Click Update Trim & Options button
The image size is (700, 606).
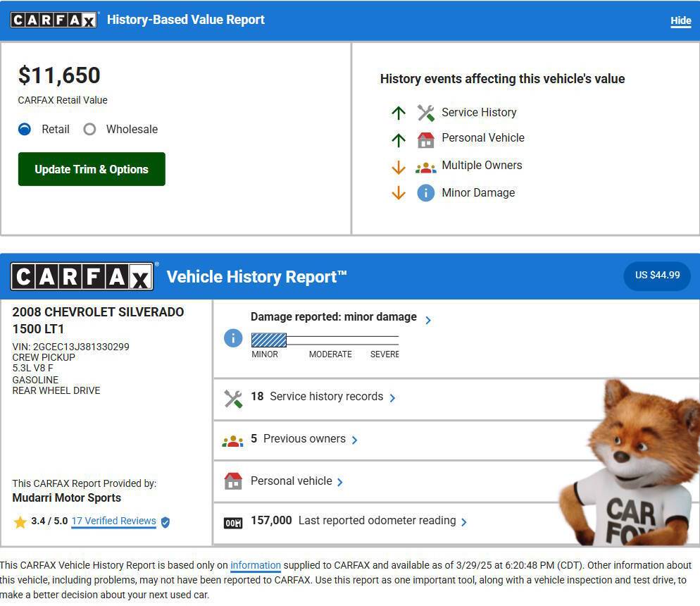pos(92,169)
